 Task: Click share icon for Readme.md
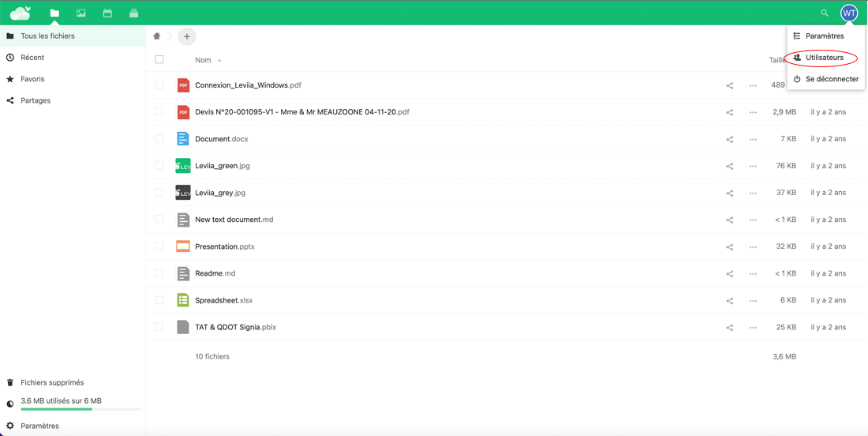[x=730, y=273]
